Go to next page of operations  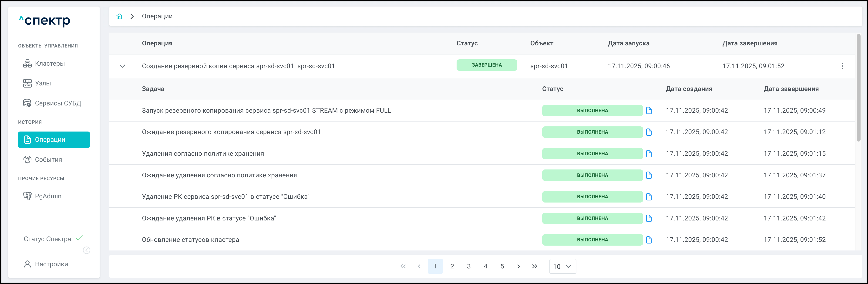518,267
